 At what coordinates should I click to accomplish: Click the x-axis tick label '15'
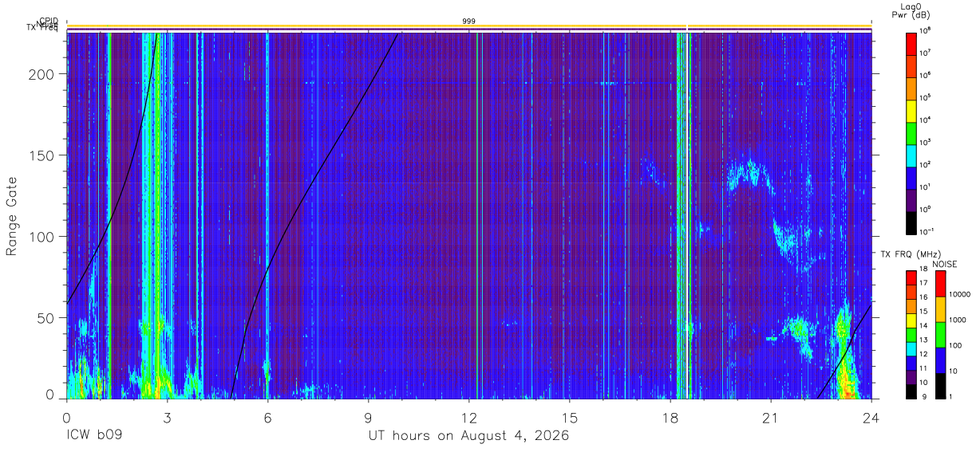[569, 417]
